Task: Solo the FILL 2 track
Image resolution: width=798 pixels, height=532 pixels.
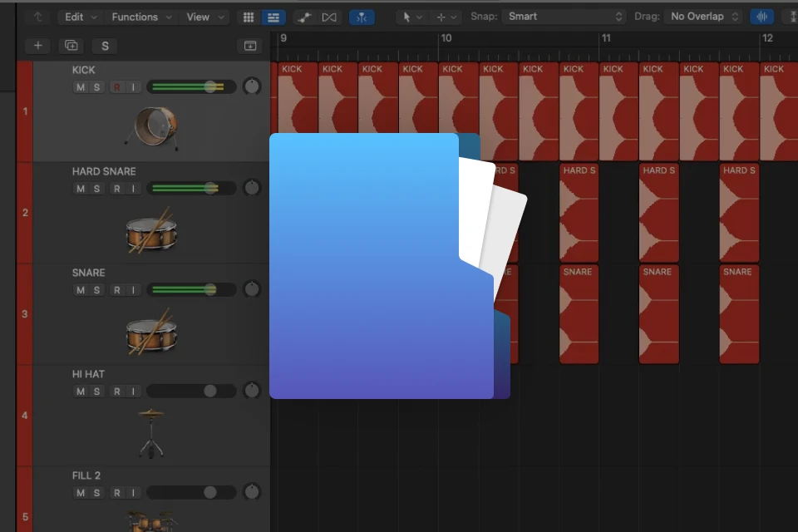Action: coord(96,492)
